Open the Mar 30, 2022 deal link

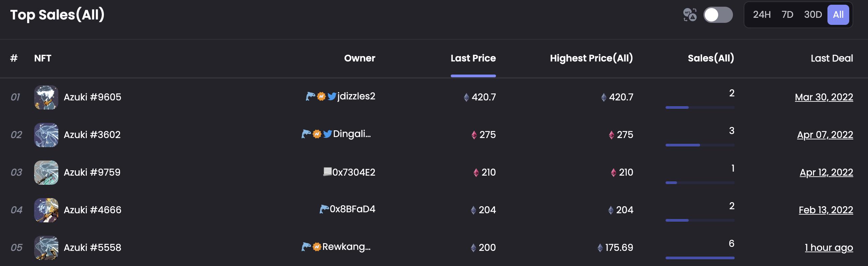coord(823,97)
